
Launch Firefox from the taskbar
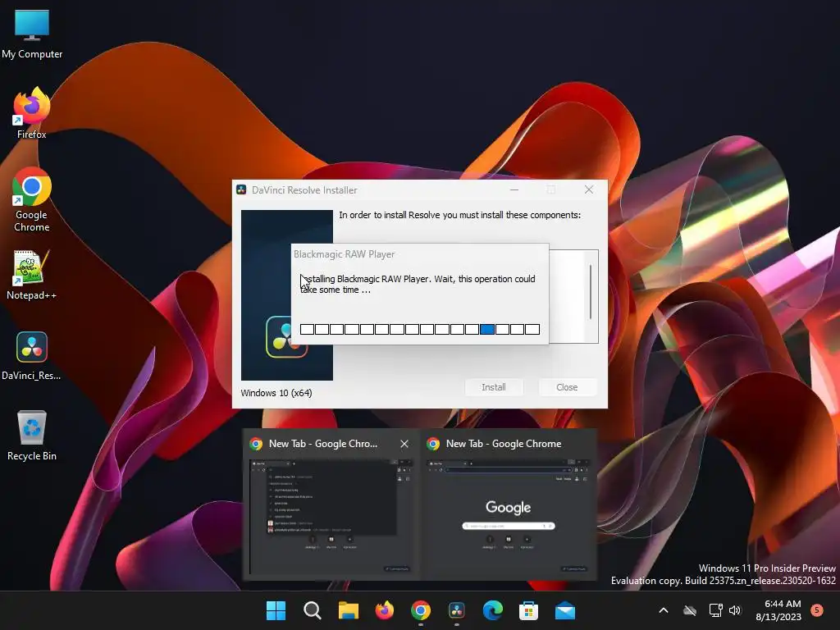[384, 610]
